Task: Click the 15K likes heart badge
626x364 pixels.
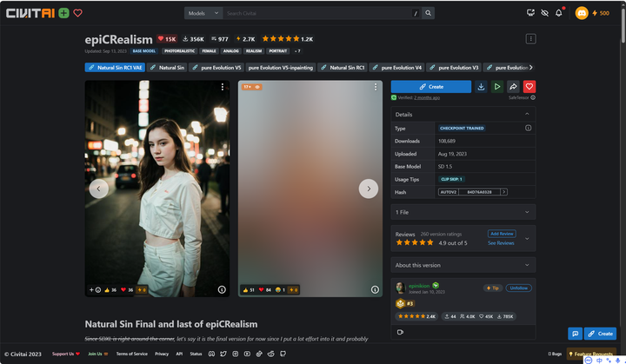Action: [167, 39]
